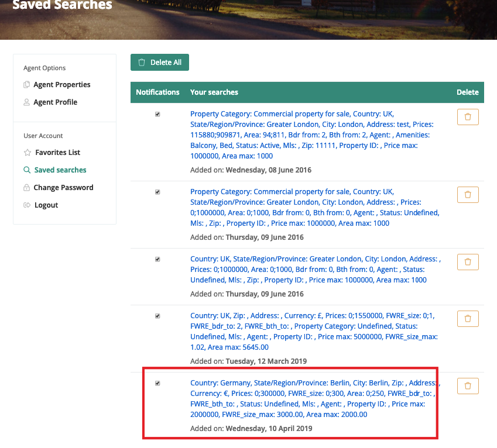Viewport: 497px width, 448px height.
Task: Select Logout from the User Account menu
Action: (46, 205)
